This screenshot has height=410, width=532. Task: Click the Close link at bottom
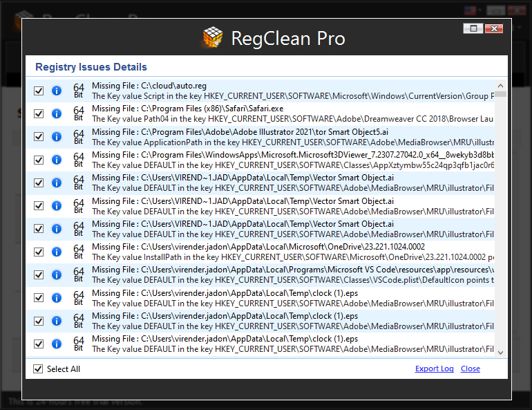471,369
